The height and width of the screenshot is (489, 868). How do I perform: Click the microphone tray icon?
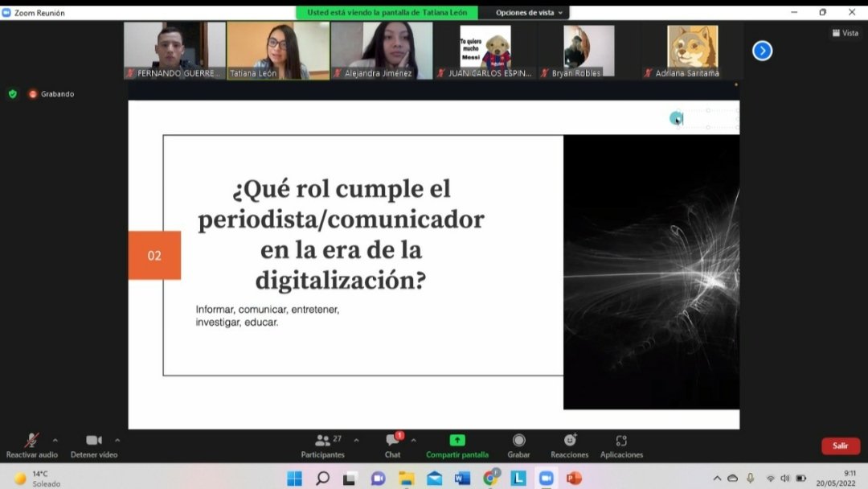pos(750,478)
